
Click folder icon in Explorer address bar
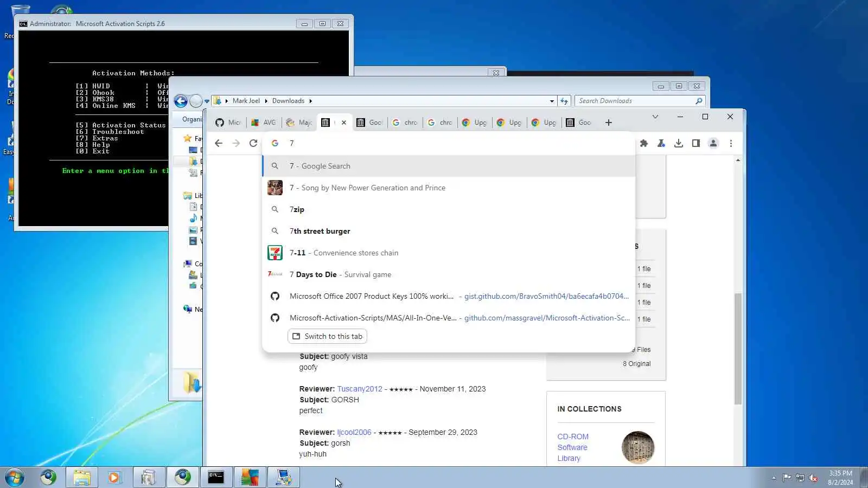click(x=218, y=101)
